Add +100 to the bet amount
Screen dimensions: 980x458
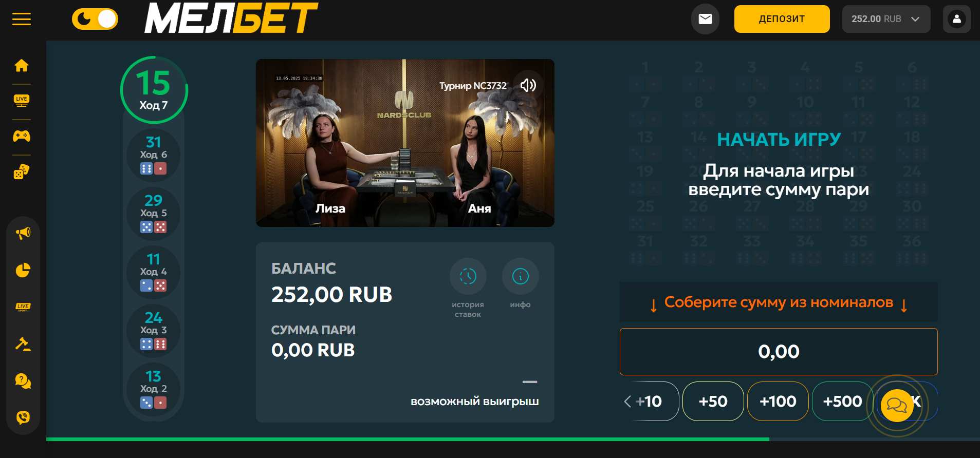click(x=778, y=401)
